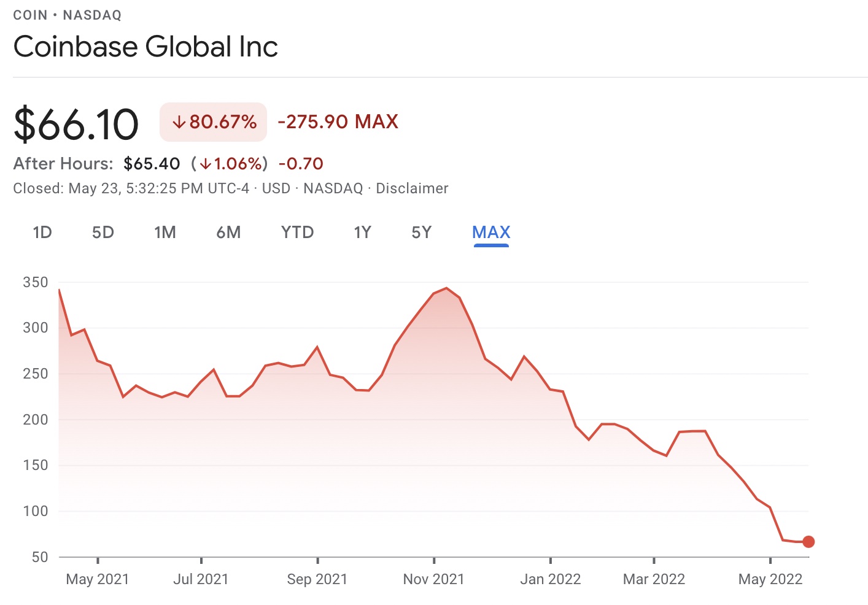Screen dimensions: 868x605
Task: Click the $66.10 price value
Action: coord(77,125)
